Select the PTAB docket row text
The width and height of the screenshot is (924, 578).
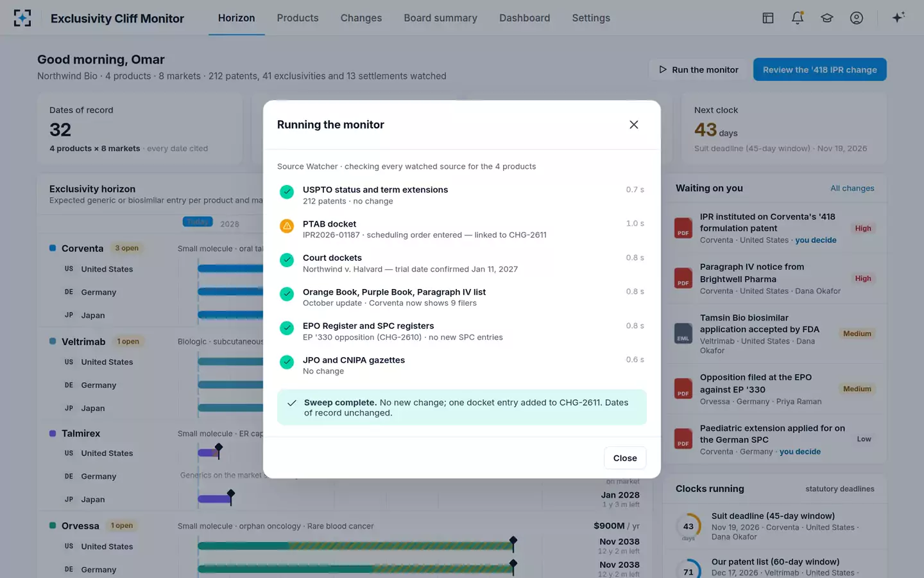[462, 229]
